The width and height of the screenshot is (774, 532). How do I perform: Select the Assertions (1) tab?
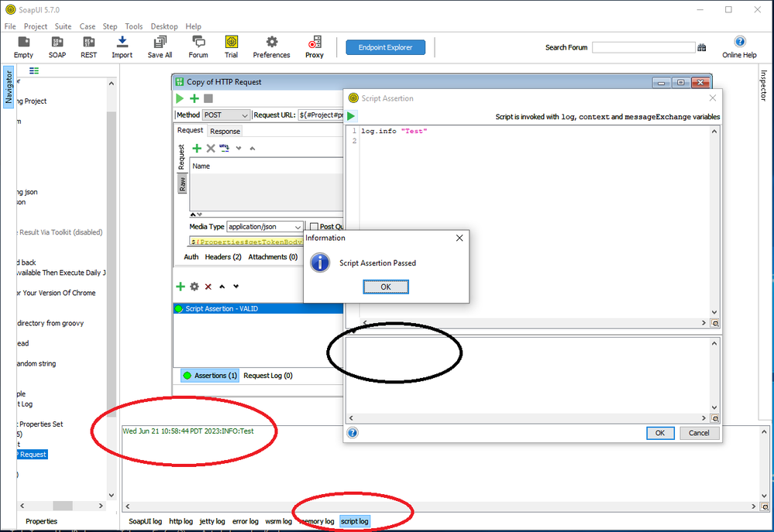tap(210, 376)
